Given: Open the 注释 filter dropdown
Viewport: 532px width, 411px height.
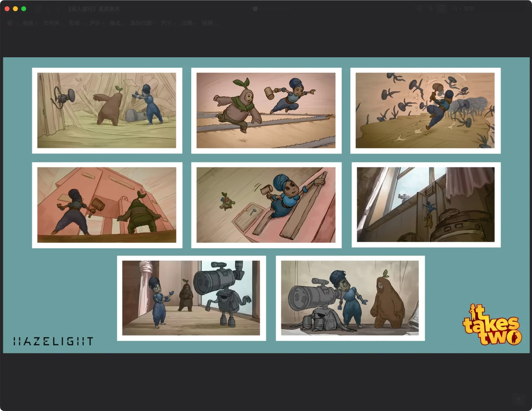Looking at the screenshot, I should point(188,23).
